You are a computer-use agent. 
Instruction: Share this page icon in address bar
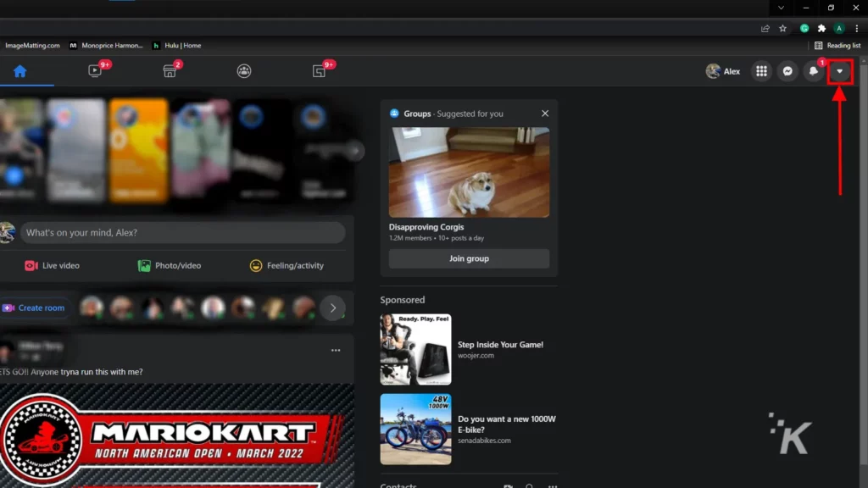[765, 28]
